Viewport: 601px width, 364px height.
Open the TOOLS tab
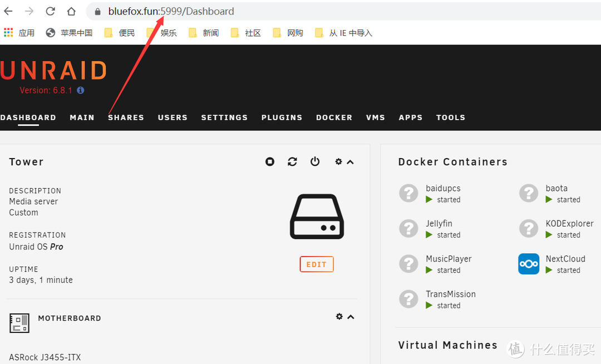coord(451,117)
